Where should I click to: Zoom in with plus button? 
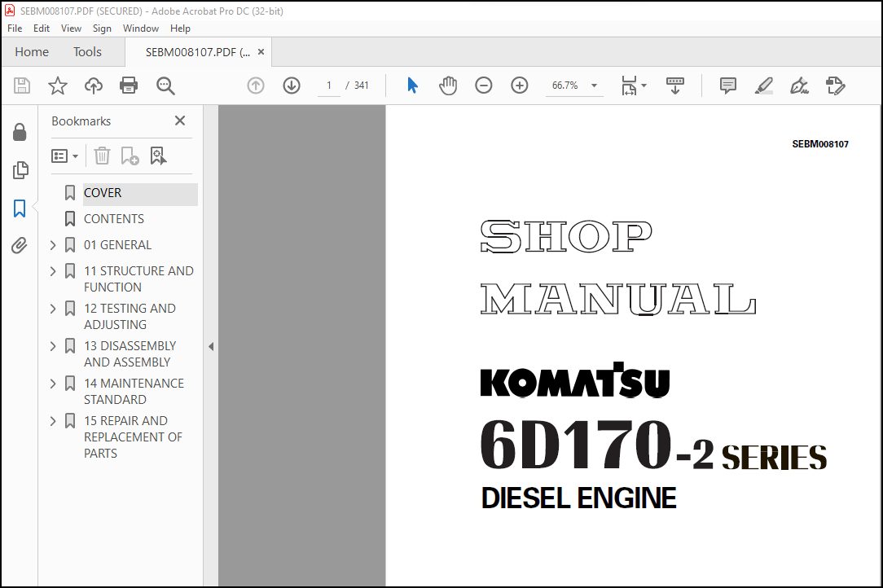point(519,86)
